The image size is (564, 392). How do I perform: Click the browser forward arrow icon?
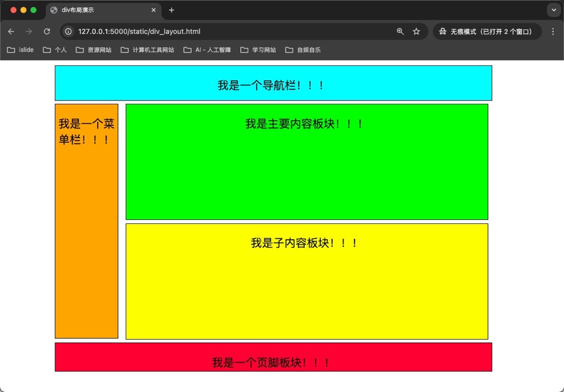pos(28,32)
